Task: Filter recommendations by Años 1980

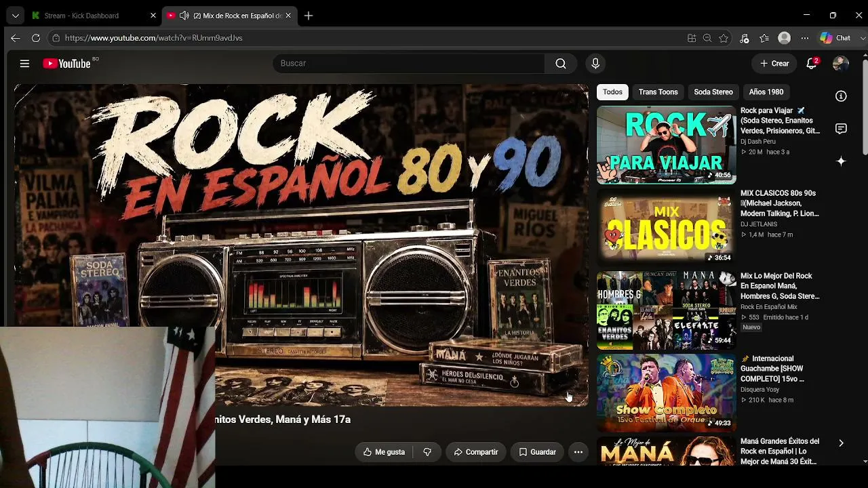Action: (766, 92)
